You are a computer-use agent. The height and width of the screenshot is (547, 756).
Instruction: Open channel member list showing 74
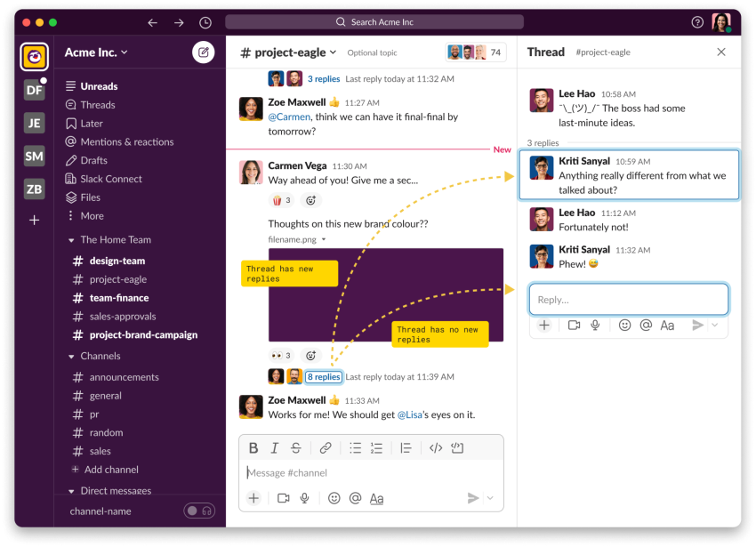(x=476, y=52)
